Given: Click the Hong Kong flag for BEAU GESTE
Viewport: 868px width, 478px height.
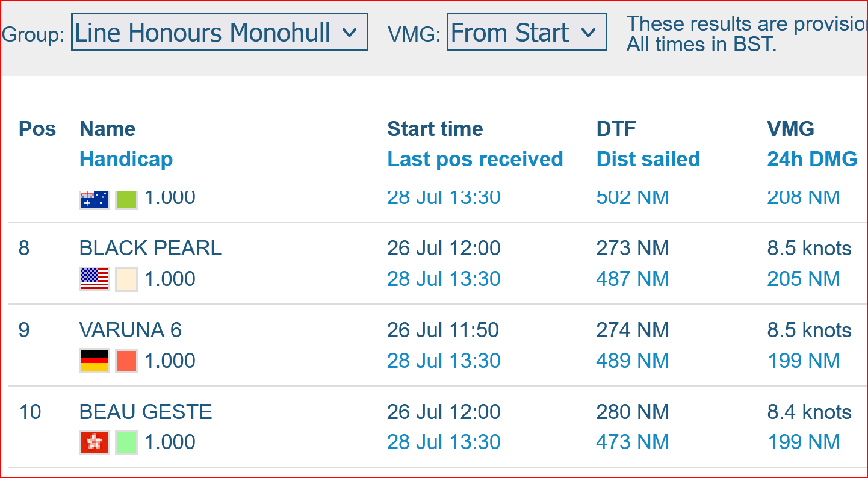Looking at the screenshot, I should [x=94, y=442].
